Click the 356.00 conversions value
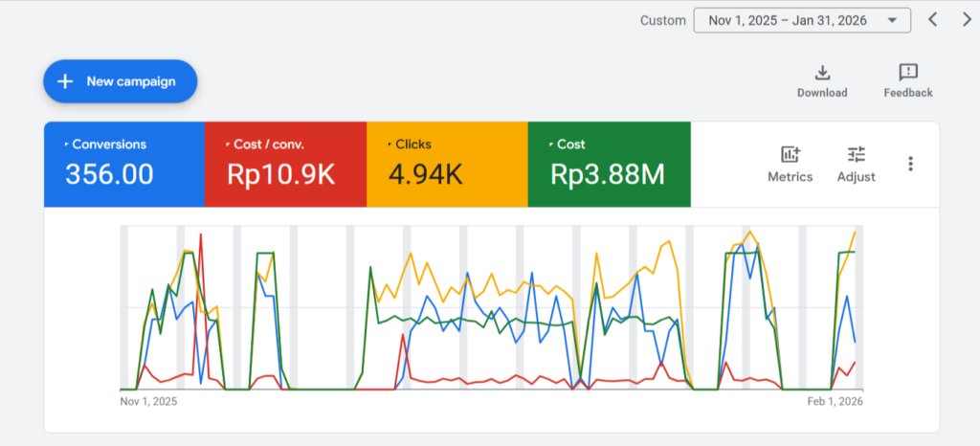 (109, 174)
